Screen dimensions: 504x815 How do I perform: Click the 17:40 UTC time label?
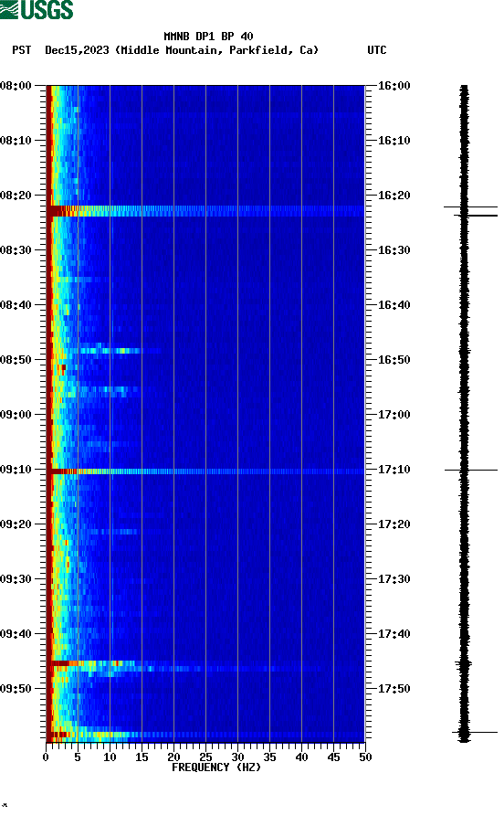pyautogui.click(x=394, y=633)
